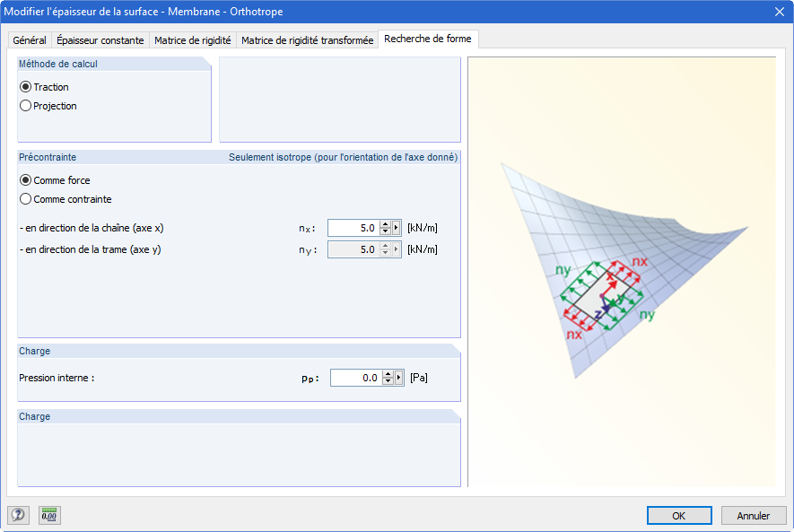Image resolution: width=794 pixels, height=532 pixels.
Task: Increase nx value with up arrow
Action: click(386, 224)
